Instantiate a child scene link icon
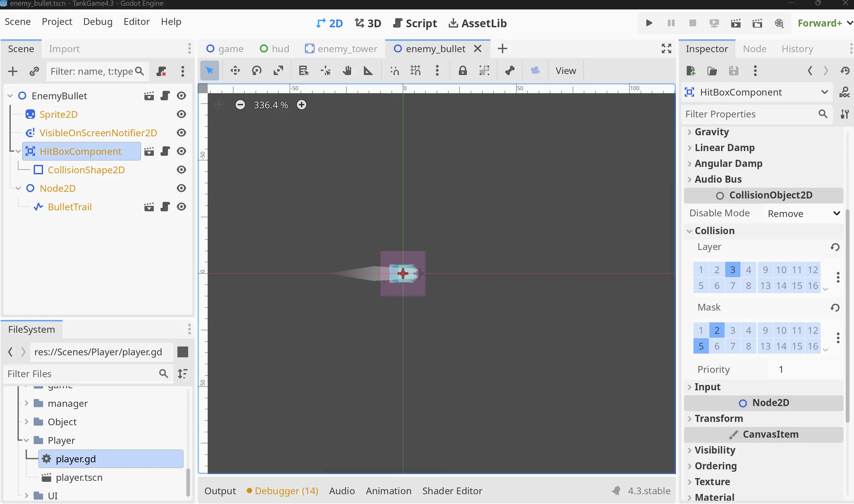 click(34, 71)
